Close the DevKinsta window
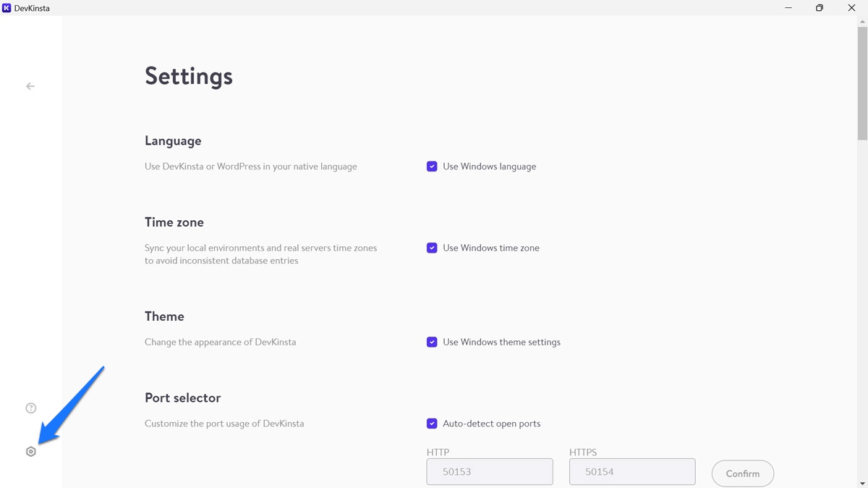Screen dimensions: 868x488 pos(851,8)
